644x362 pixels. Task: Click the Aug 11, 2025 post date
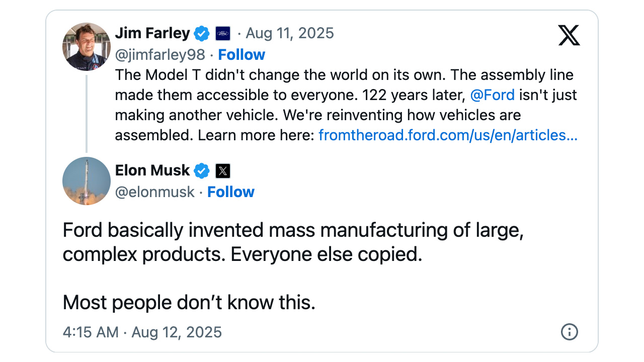point(290,34)
